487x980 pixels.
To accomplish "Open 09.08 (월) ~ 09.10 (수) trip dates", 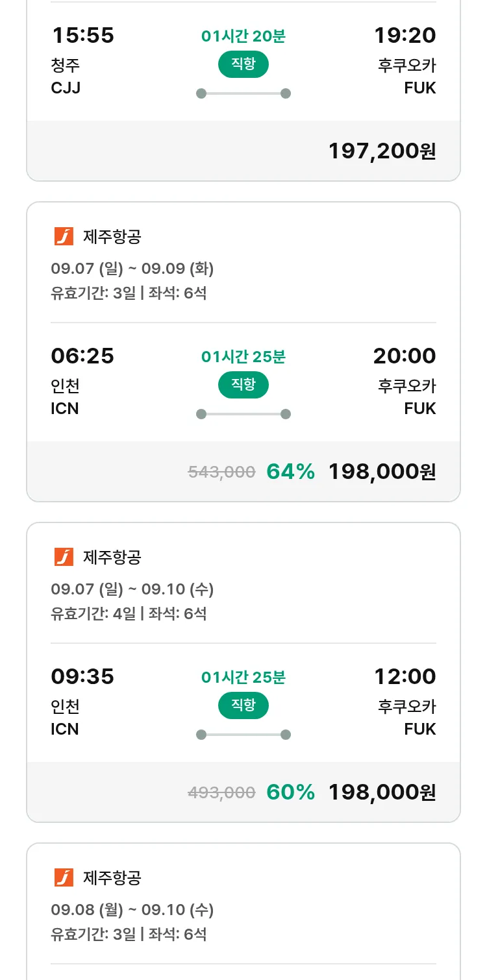I will [x=132, y=910].
